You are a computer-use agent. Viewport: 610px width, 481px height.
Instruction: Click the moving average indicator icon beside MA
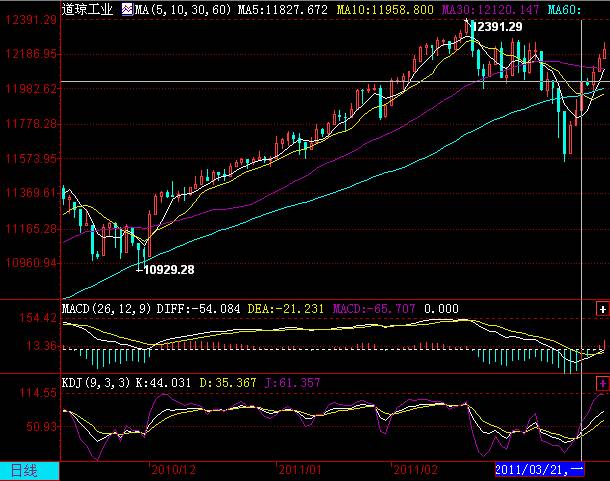click(x=127, y=9)
